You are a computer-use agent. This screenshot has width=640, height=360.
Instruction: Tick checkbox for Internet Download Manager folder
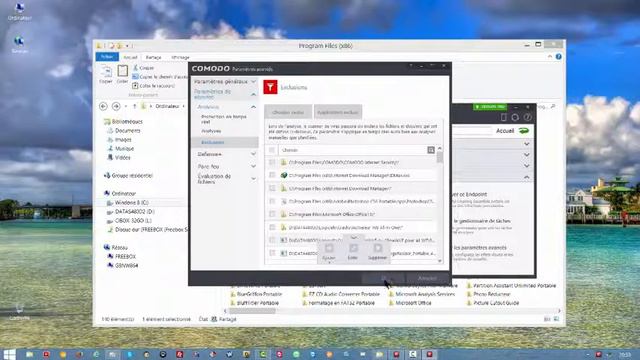[272, 188]
